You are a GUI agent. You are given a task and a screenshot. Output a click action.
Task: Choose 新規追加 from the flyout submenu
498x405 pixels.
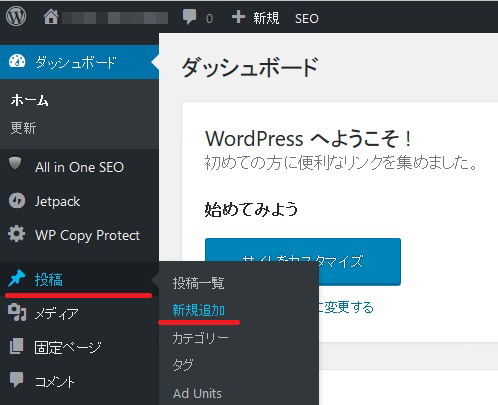point(198,310)
